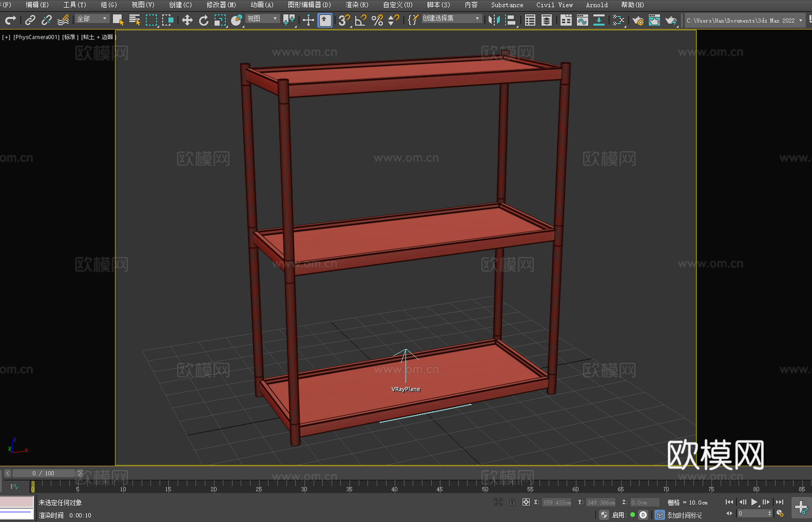This screenshot has height=522, width=812.
Task: Activate the Select Object tool
Action: pos(119,20)
